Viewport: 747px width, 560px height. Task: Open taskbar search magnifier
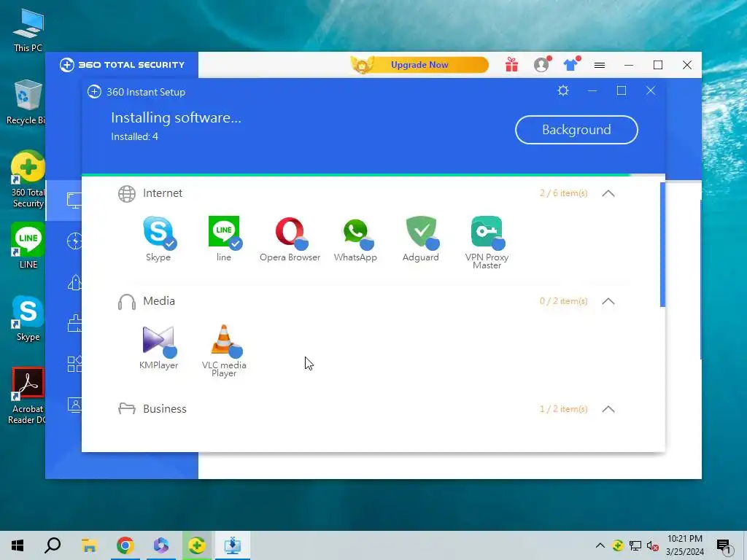[53, 545]
